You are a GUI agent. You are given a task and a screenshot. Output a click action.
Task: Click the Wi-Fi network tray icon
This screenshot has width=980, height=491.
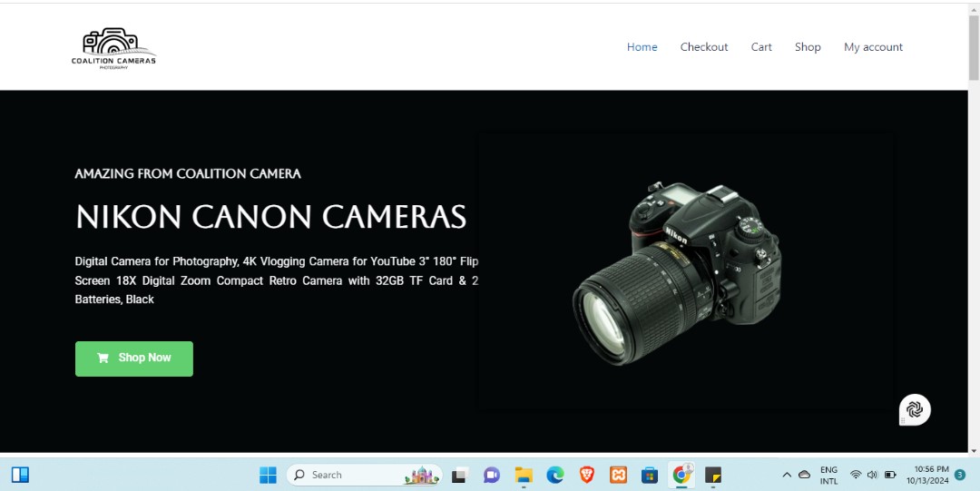point(857,476)
